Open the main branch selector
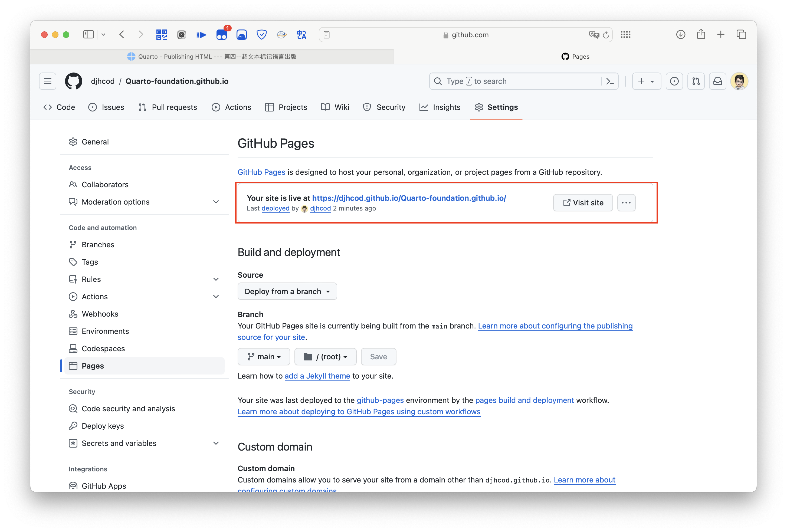This screenshot has width=787, height=532. pyautogui.click(x=264, y=357)
